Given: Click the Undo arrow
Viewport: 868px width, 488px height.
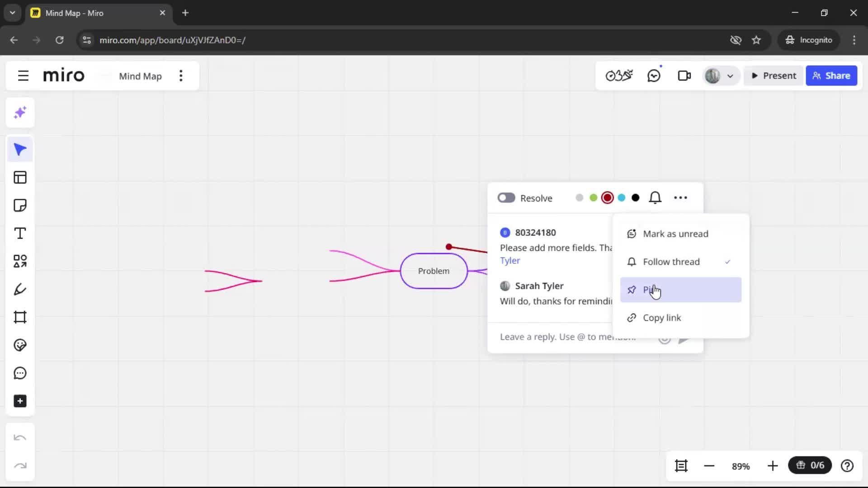Looking at the screenshot, I should [20, 438].
